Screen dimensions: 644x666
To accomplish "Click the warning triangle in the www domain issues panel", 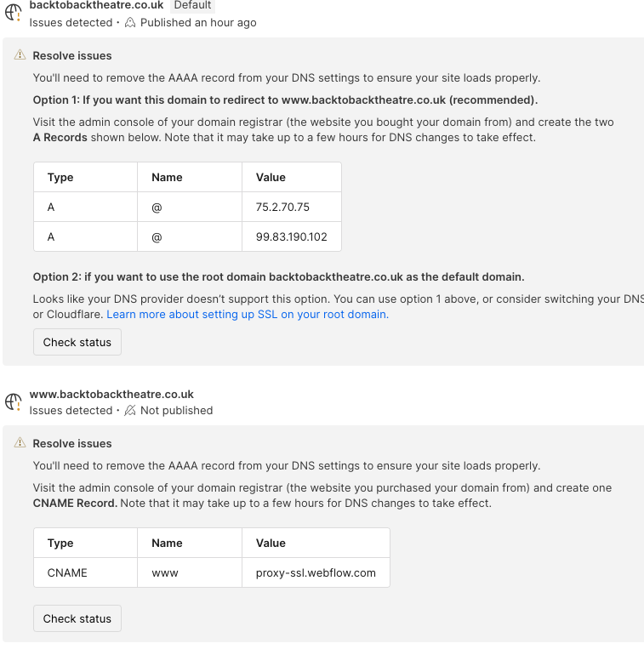I will click(20, 443).
